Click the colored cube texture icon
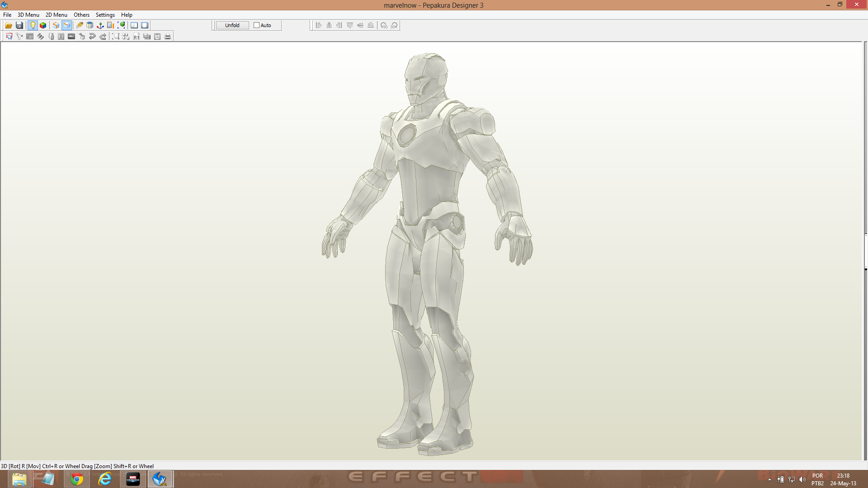Screen dimensions: 868x488 [x=43, y=25]
